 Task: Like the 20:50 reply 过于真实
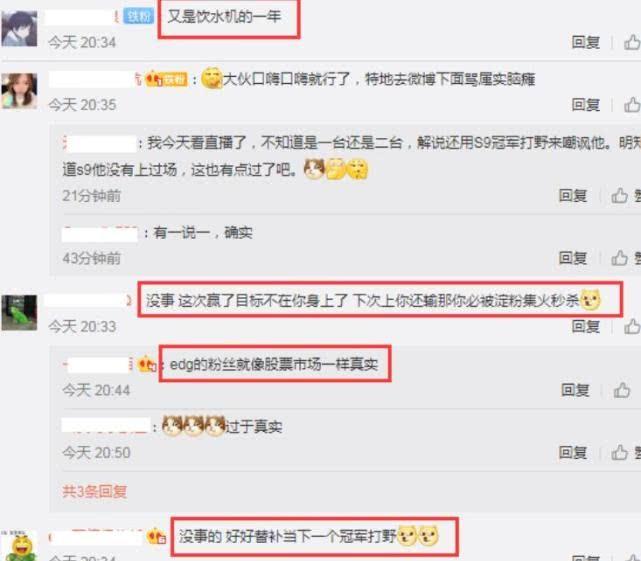pyautogui.click(x=620, y=452)
